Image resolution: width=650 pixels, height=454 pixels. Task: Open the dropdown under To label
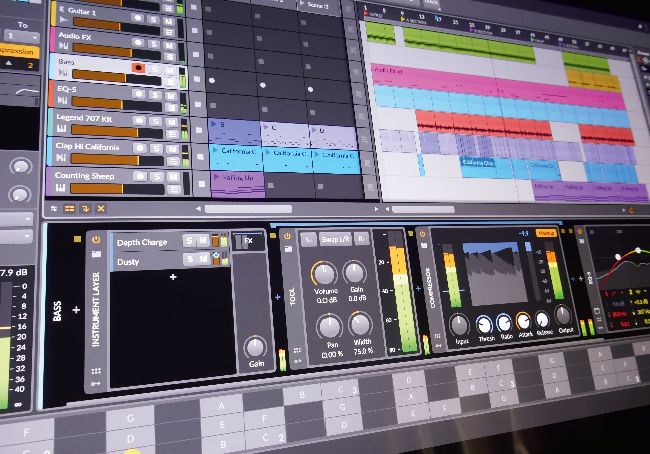pyautogui.click(x=20, y=36)
